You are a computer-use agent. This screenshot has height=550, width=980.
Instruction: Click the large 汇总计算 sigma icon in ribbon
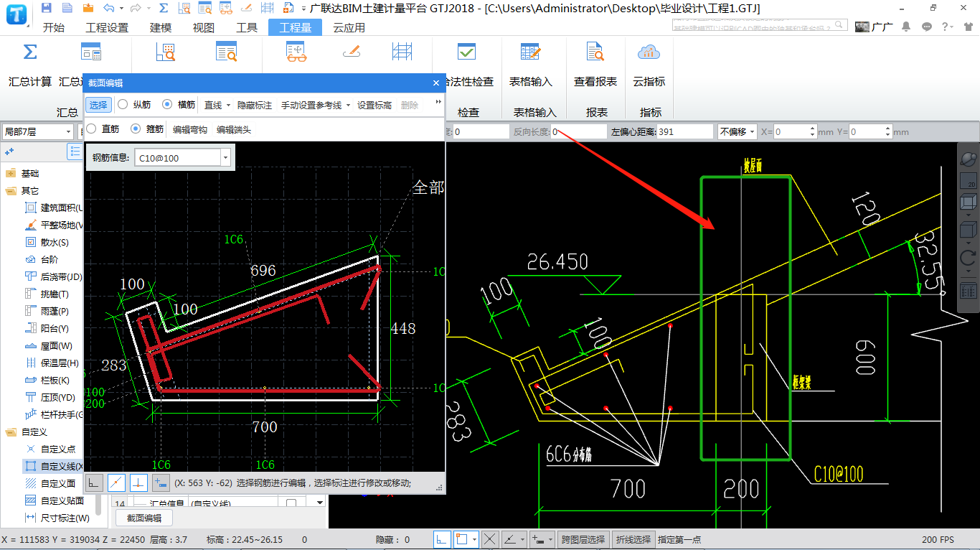pos(30,52)
